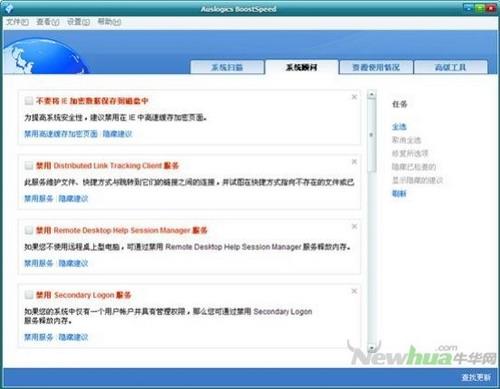This screenshot has width=500, height=389.
Task: Go to the 高级工具 tab
Action: pos(451,67)
